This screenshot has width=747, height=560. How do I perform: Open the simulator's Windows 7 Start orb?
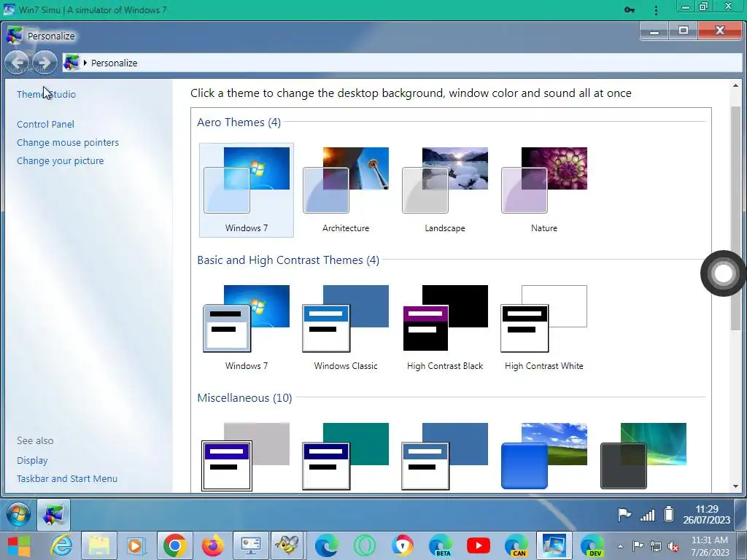pos(18,515)
